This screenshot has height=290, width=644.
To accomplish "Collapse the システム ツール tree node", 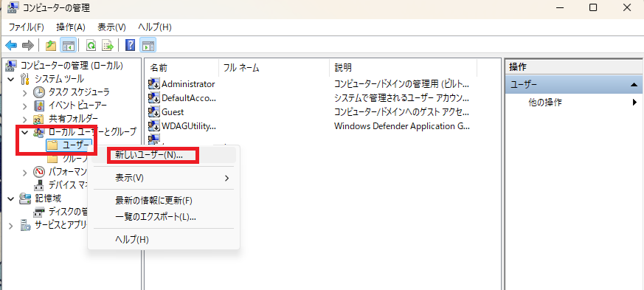I will click(11, 78).
